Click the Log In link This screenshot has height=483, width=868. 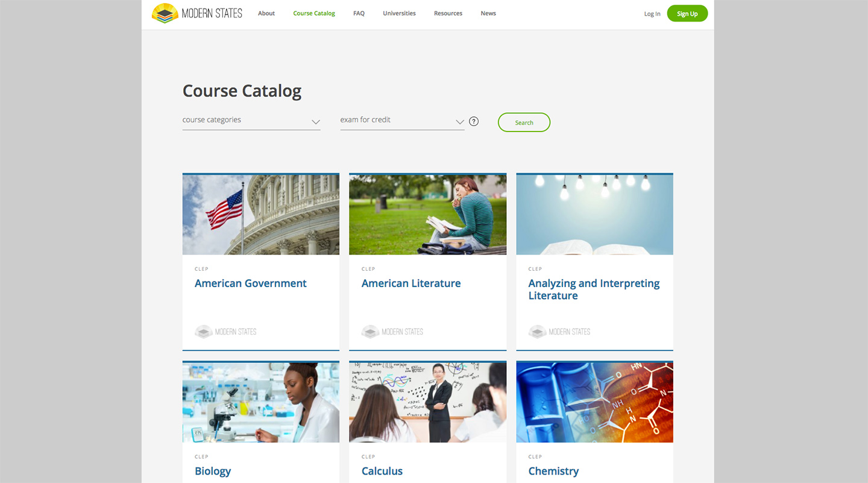[652, 14]
